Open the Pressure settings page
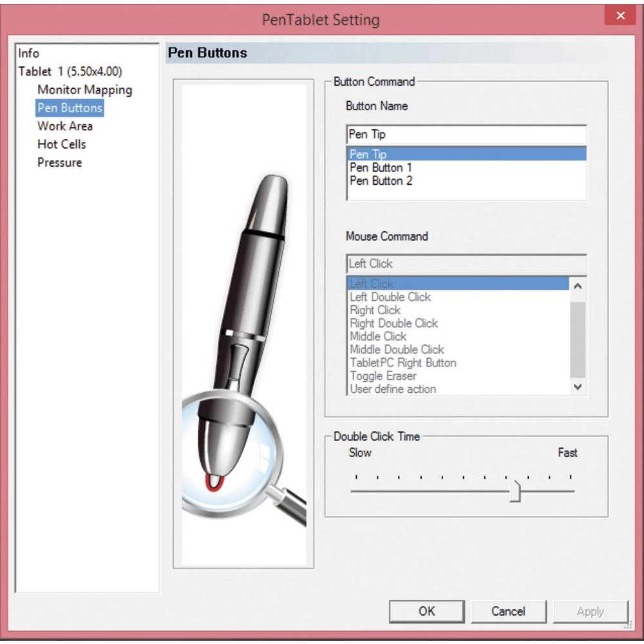 click(59, 162)
